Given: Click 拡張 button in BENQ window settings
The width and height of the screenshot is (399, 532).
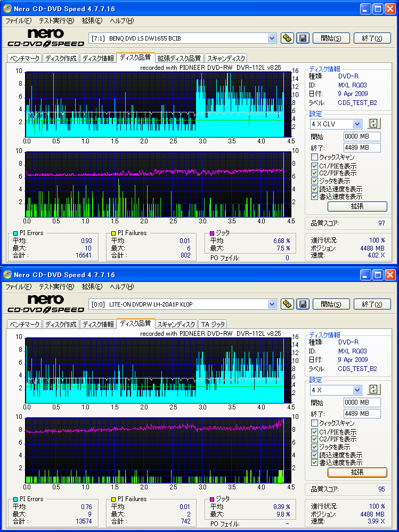Looking at the screenshot, I should [x=357, y=206].
